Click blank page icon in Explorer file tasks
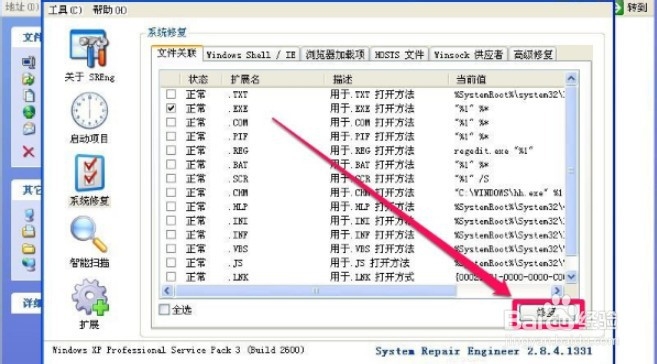 tap(28, 96)
